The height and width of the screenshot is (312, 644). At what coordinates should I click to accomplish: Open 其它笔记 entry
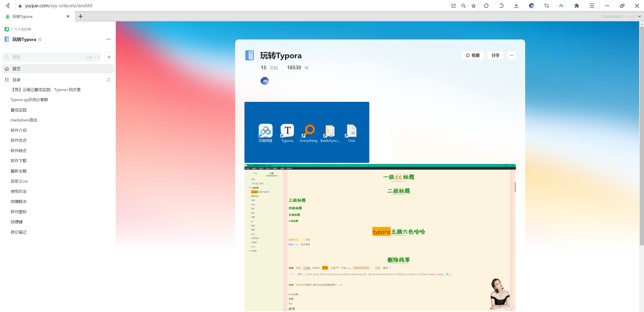click(x=19, y=232)
